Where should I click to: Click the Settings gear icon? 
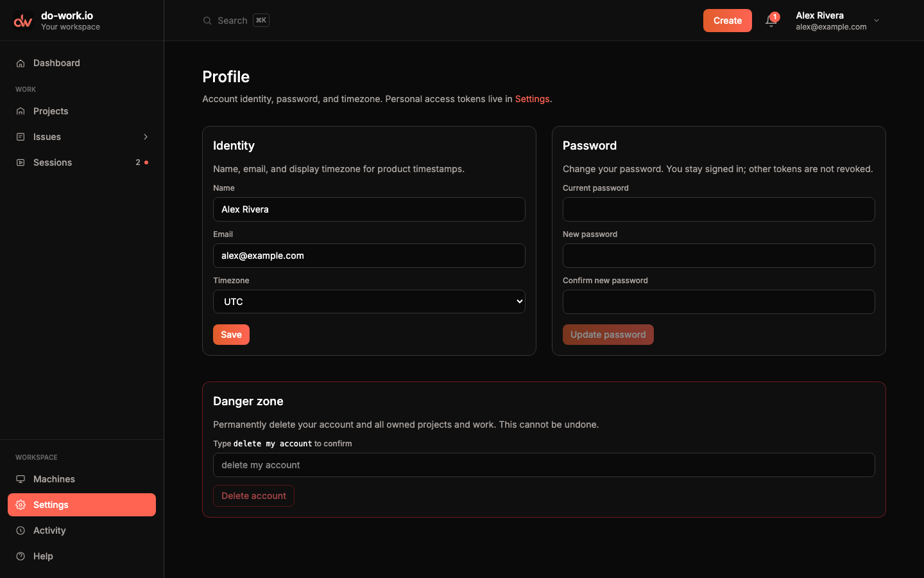(21, 505)
